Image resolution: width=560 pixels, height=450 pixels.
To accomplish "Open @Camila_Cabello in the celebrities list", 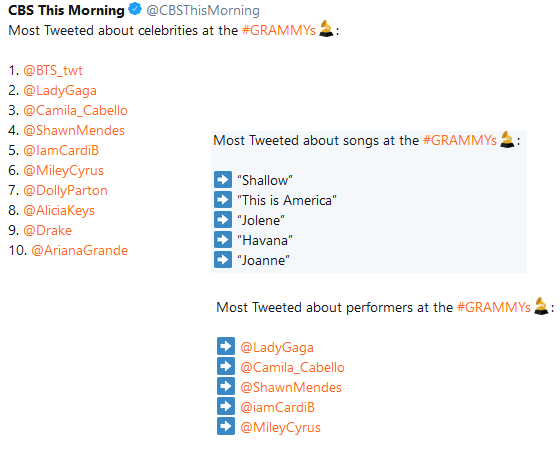I will (75, 111).
